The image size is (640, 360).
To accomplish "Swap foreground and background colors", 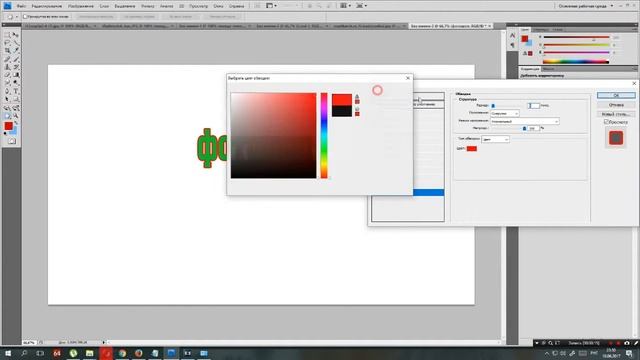I will (x=16, y=123).
